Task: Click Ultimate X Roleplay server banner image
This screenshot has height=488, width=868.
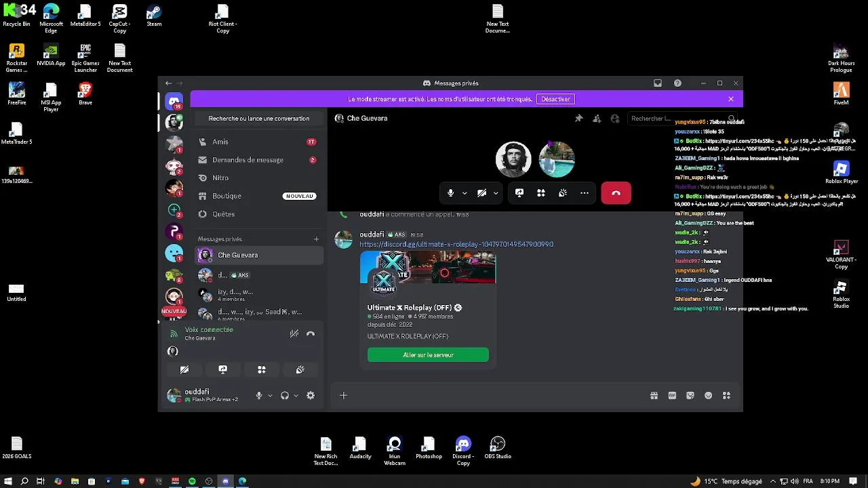Action: click(x=428, y=267)
